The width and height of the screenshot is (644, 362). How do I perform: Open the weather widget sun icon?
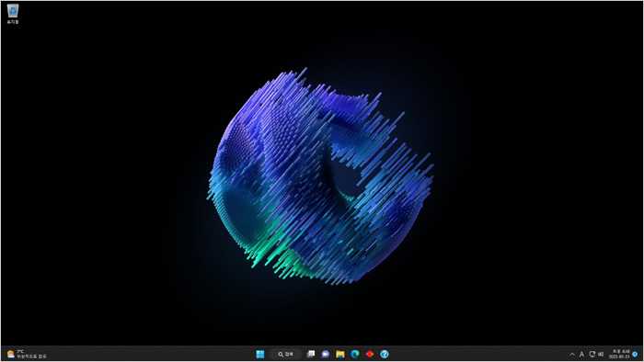[11, 355]
